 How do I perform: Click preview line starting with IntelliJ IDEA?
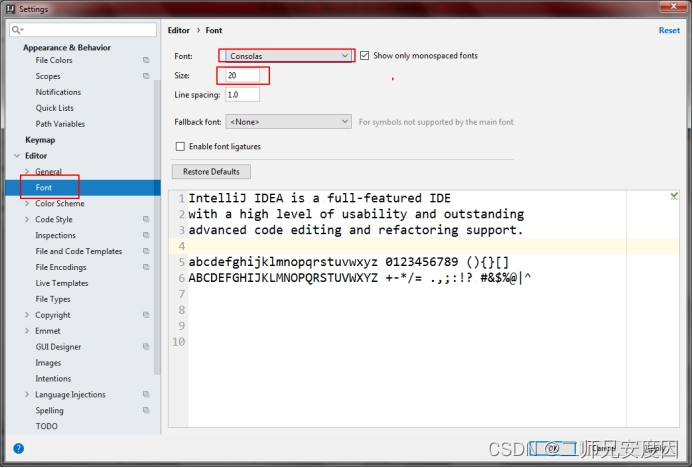pyautogui.click(x=320, y=198)
